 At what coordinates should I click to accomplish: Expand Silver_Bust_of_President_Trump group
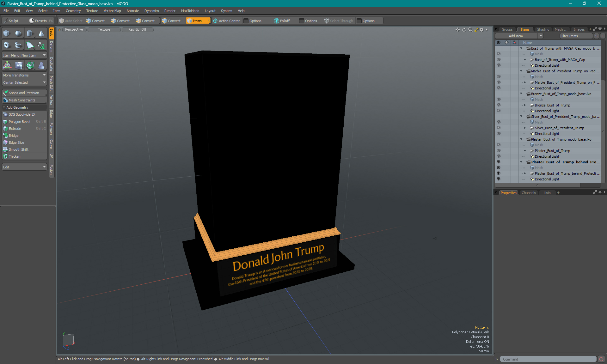click(x=525, y=128)
